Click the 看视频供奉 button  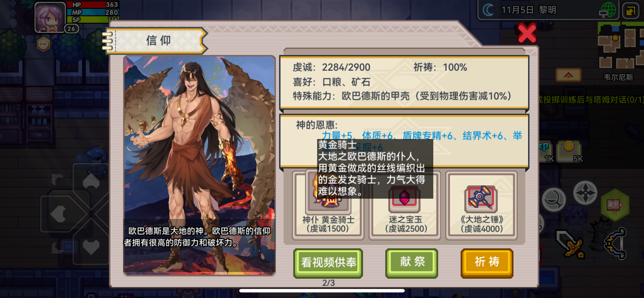coord(328,263)
